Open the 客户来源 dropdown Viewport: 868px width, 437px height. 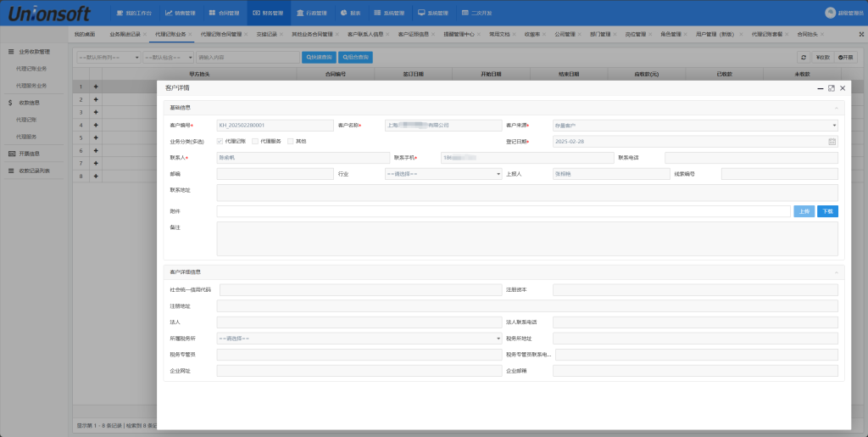[695, 126]
